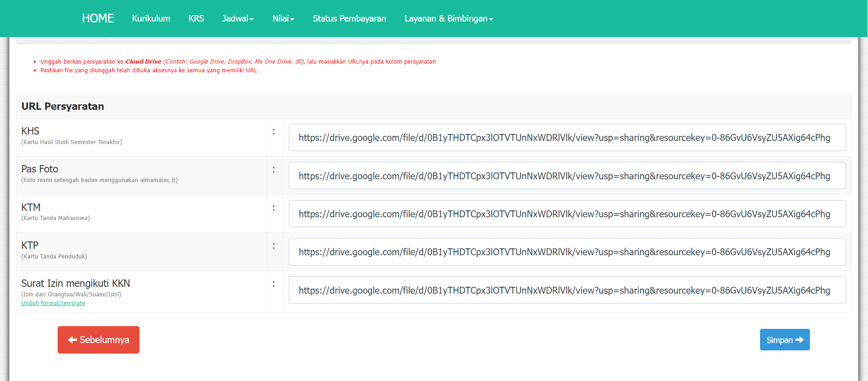This screenshot has width=868, height=381.
Task: Click the bold Cloud Drive text
Action: pos(144,62)
